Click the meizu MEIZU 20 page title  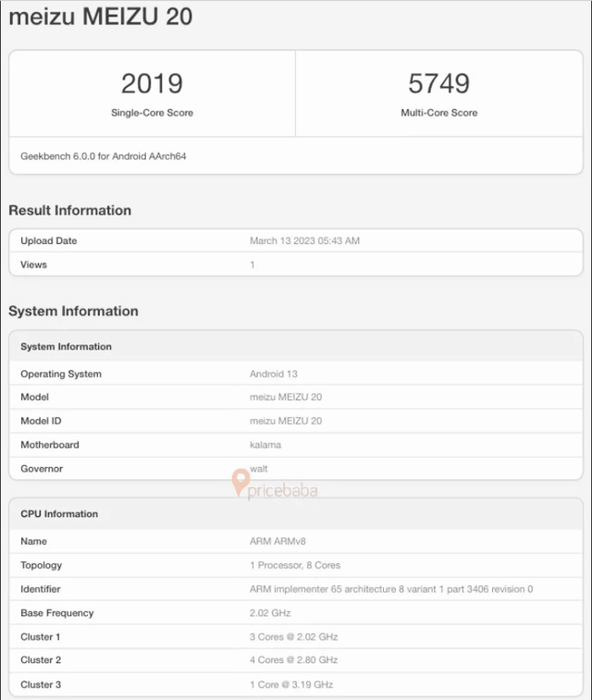click(x=101, y=18)
